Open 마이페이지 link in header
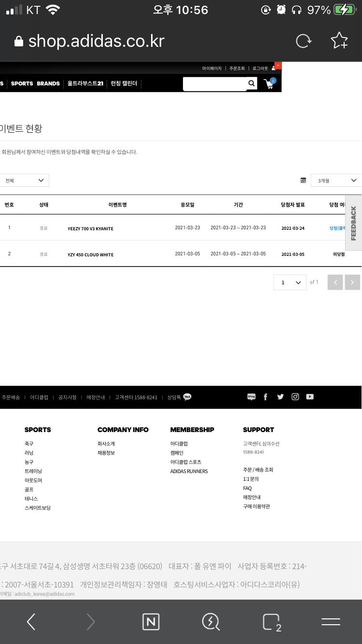The image size is (362, 644). tap(212, 69)
